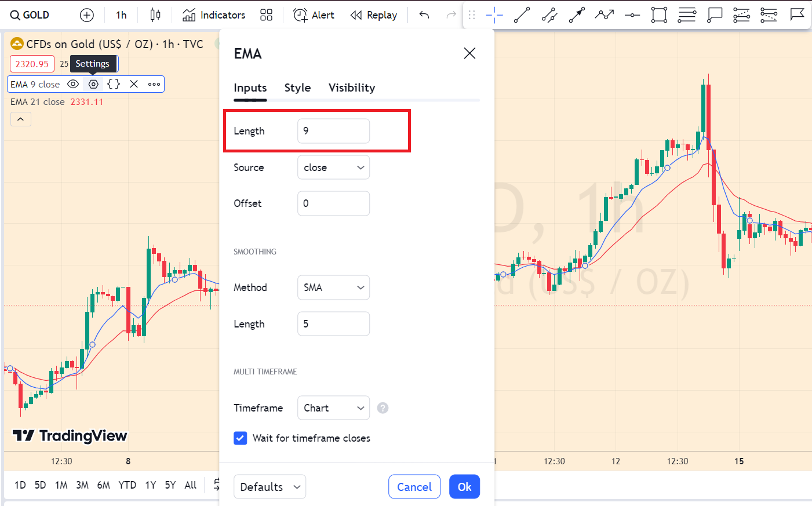Select the rectangle shape drawing tool
The height and width of the screenshot is (506, 812).
659,15
